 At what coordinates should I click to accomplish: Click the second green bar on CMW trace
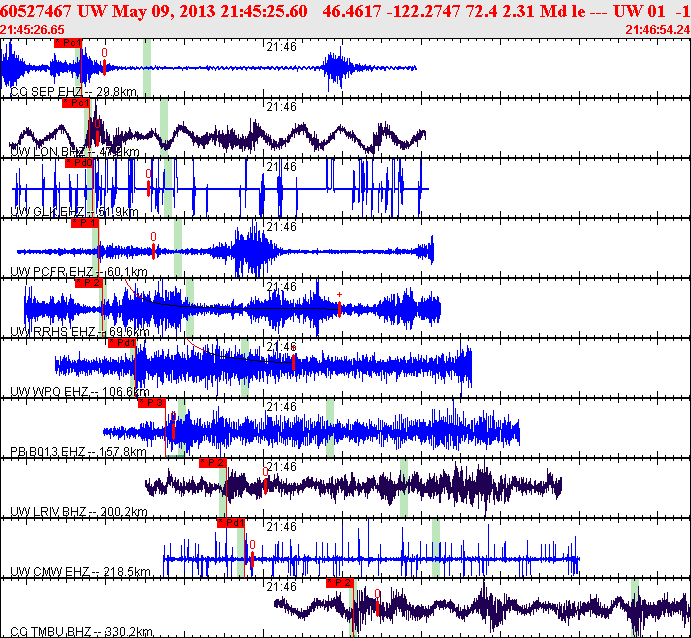click(436, 548)
